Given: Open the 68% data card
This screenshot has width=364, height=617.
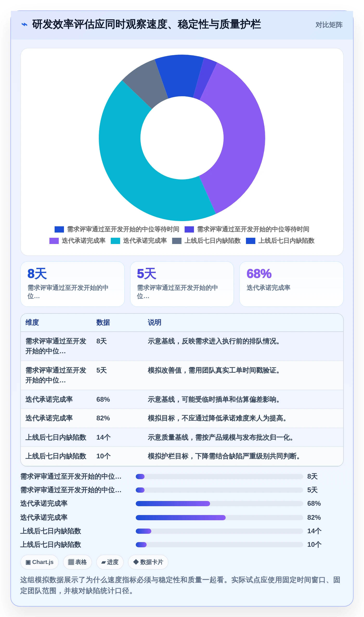Looking at the screenshot, I should [291, 284].
